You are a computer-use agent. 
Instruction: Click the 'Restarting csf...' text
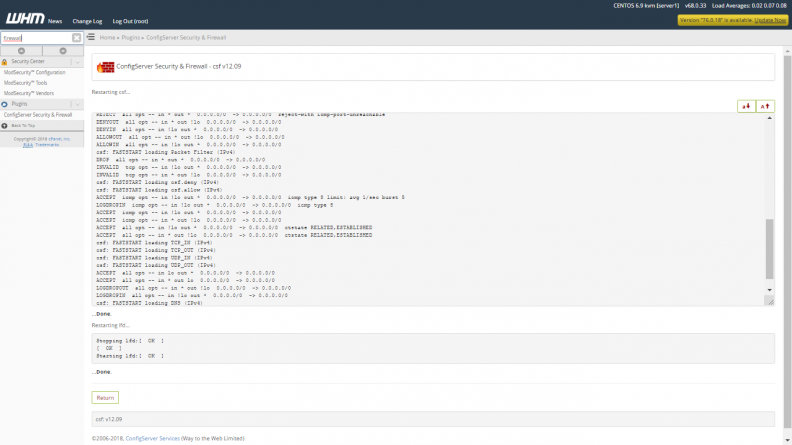[111, 92]
